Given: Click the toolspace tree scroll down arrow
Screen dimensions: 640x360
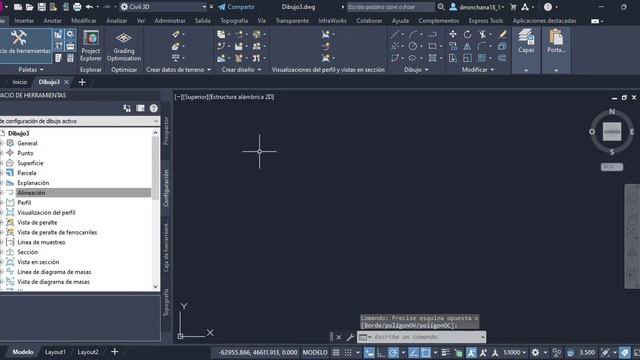Looking at the screenshot, I should (x=155, y=287).
